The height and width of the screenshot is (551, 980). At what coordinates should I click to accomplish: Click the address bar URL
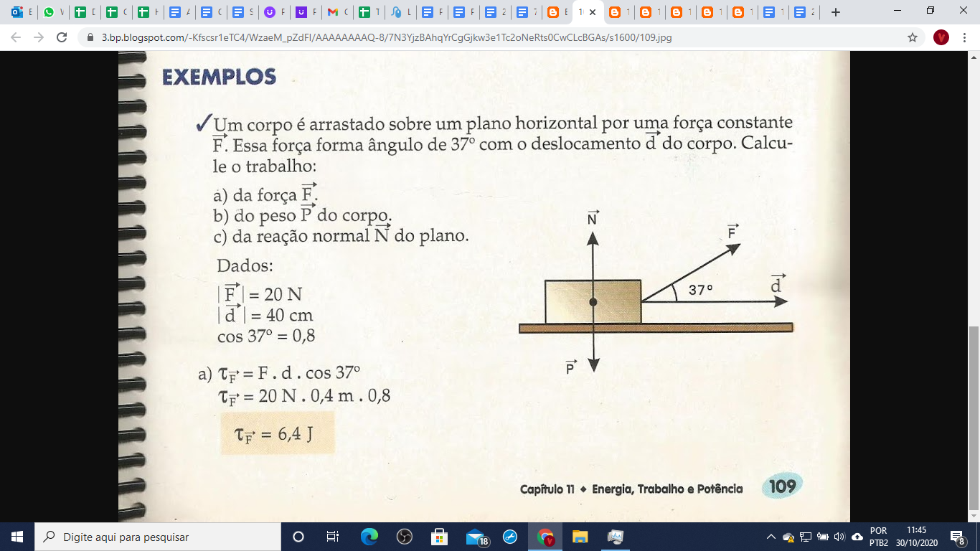pos(387,37)
